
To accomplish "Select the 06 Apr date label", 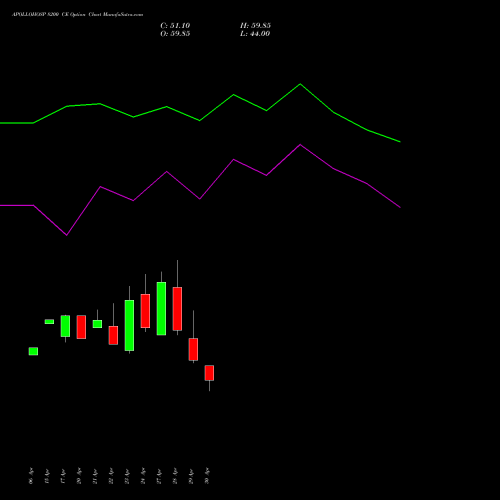I will (31, 476).
